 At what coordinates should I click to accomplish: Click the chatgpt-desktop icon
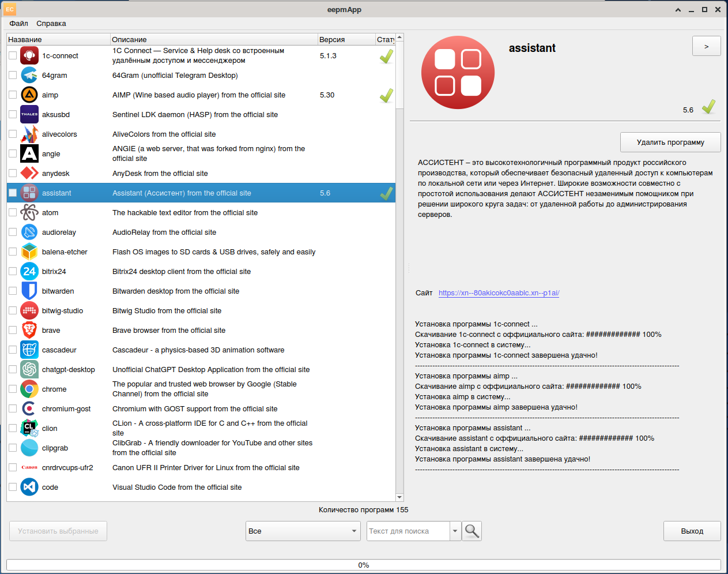pos(29,370)
